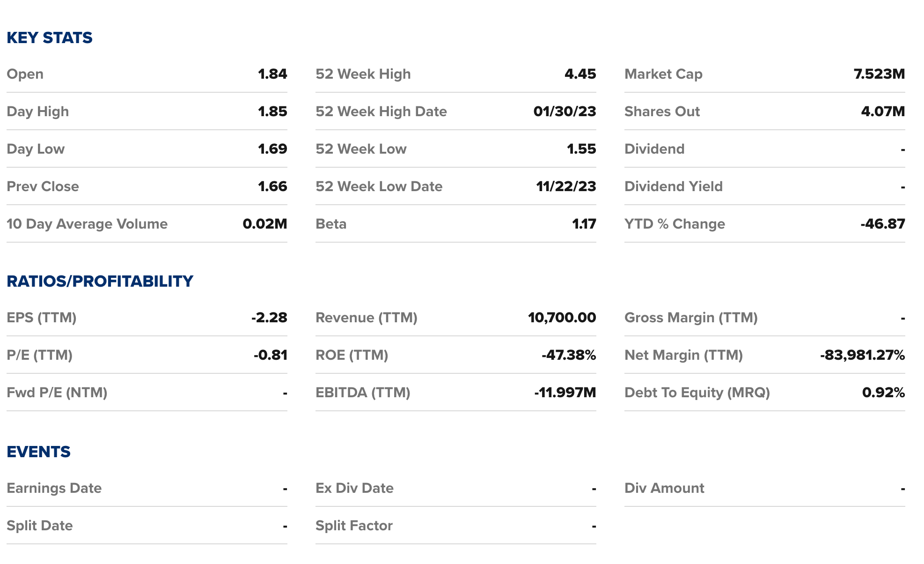Select the Market Cap value 7.523M
924x564 pixels.
pos(879,74)
